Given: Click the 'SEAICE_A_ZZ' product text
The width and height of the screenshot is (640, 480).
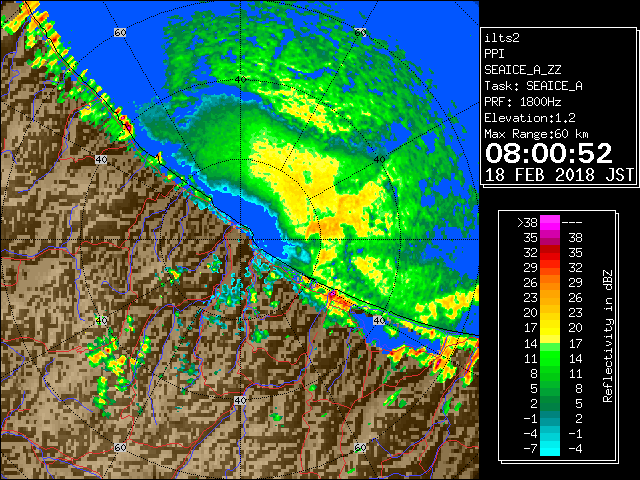Looking at the screenshot, I should click(522, 70).
